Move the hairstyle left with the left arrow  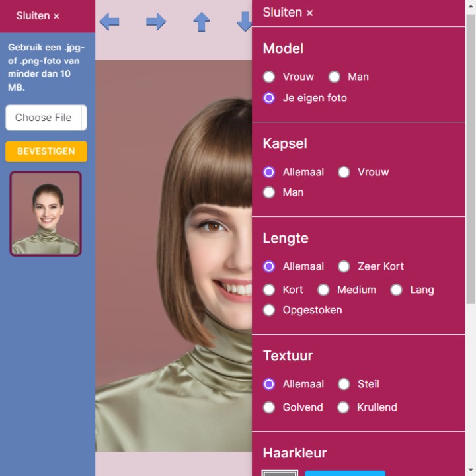[109, 22]
